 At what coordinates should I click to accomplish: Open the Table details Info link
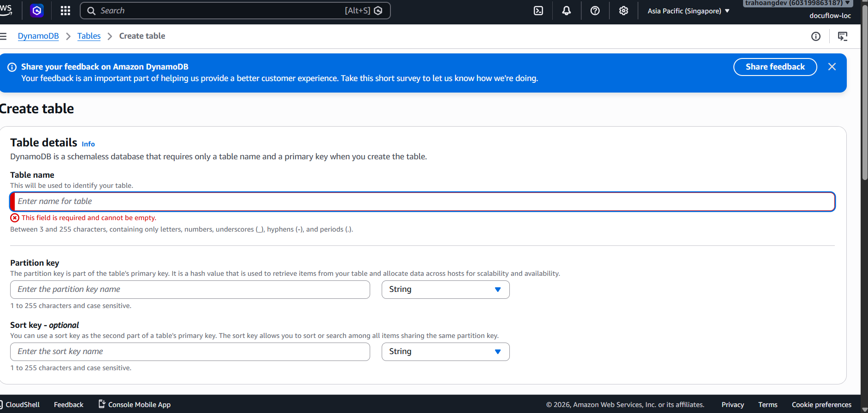click(88, 144)
